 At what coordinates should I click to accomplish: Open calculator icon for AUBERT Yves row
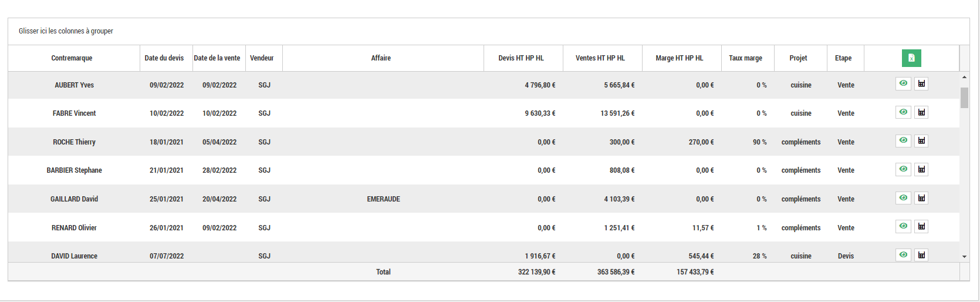coord(921,84)
